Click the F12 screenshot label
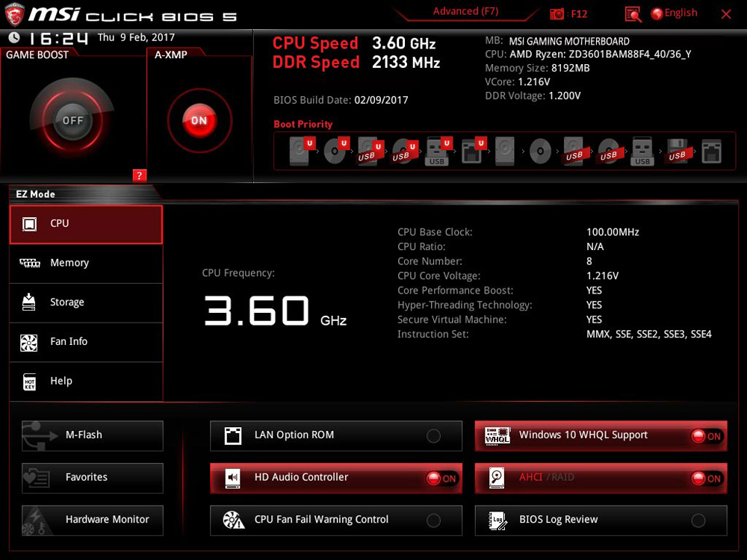Screen dimensions: 747x560 click(579, 13)
